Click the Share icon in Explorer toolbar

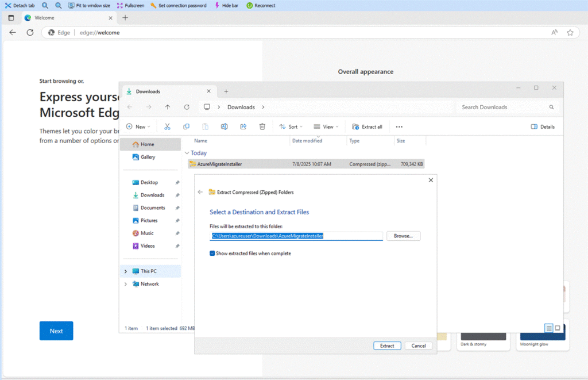(243, 126)
